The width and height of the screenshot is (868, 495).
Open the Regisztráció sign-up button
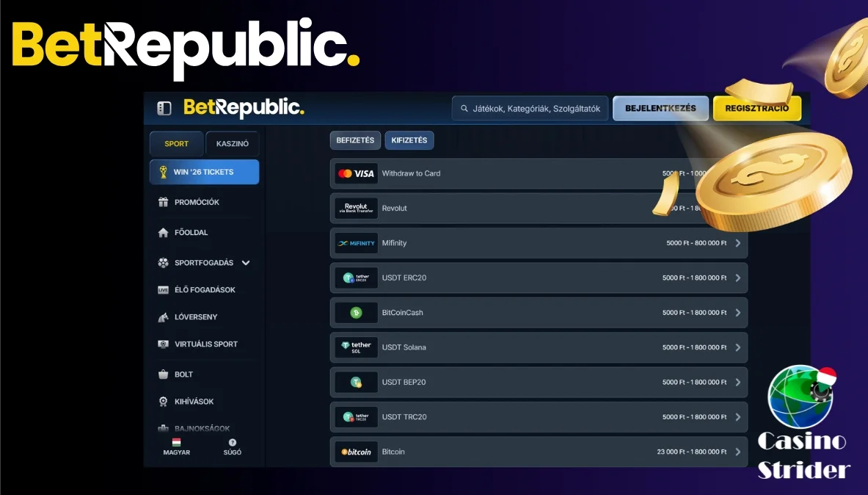pos(756,109)
